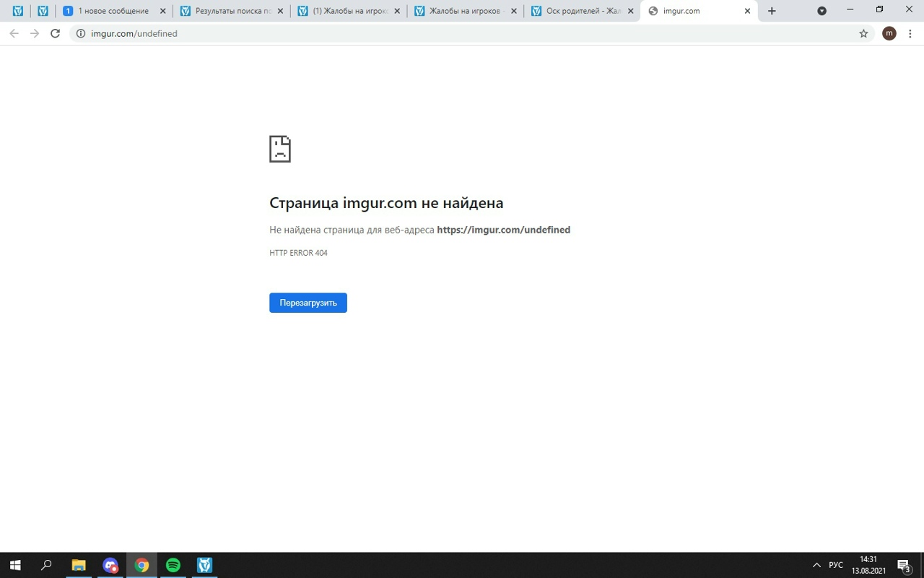Click the reload page icon
The image size is (924, 578).
point(55,33)
